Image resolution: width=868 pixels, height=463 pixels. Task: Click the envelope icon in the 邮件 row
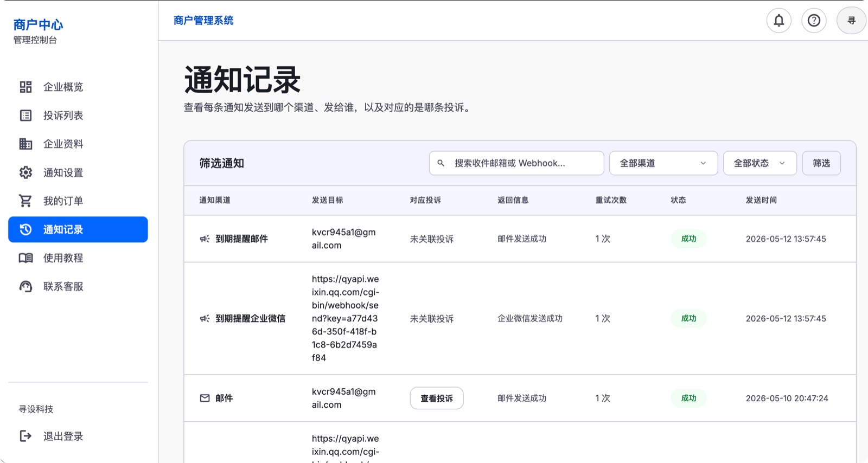205,398
